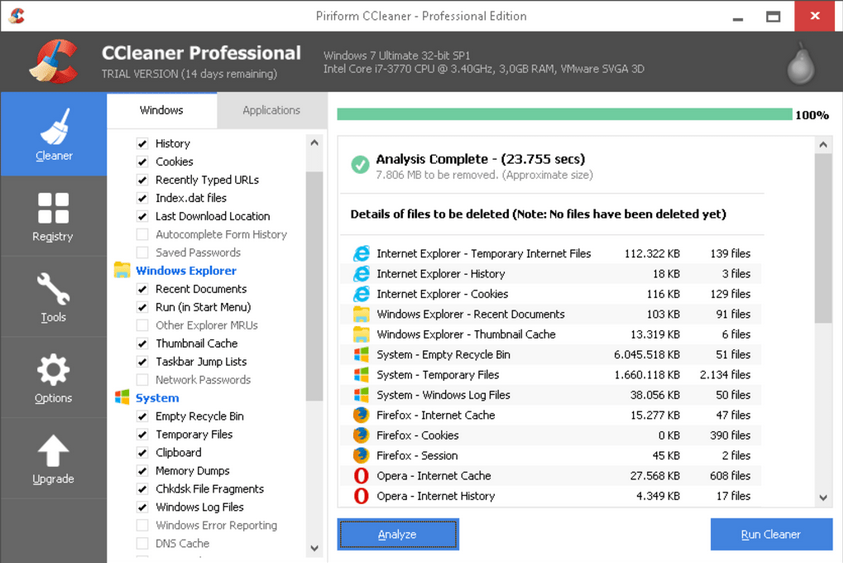The width and height of the screenshot is (843, 563).
Task: Click Firefox icon for Firefox Cookies result
Action: click(361, 435)
